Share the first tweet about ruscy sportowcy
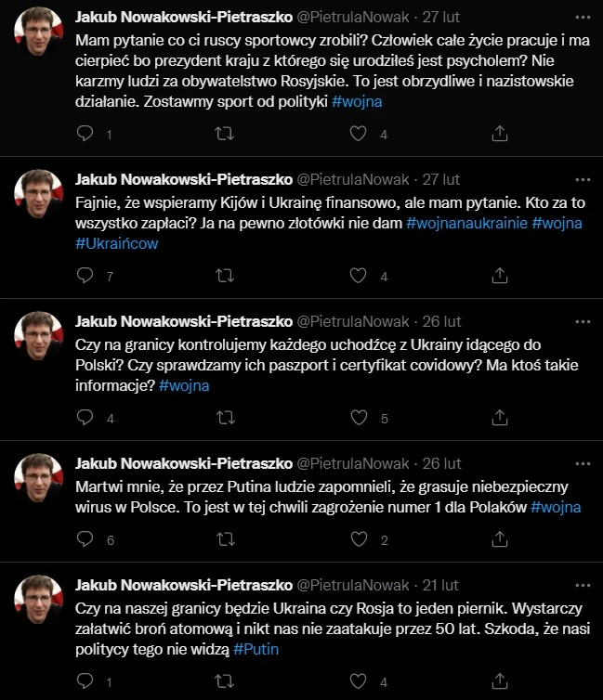603x700 pixels. coord(500,133)
